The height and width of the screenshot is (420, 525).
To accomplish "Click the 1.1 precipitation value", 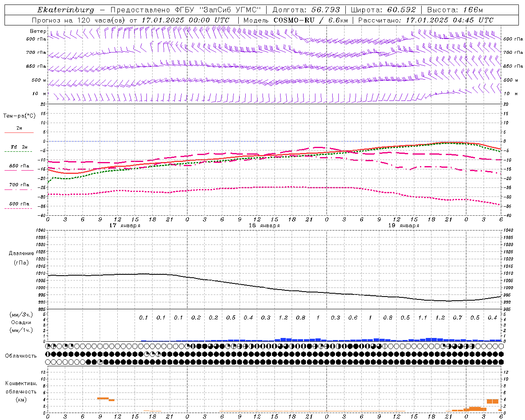I will tap(422, 317).
